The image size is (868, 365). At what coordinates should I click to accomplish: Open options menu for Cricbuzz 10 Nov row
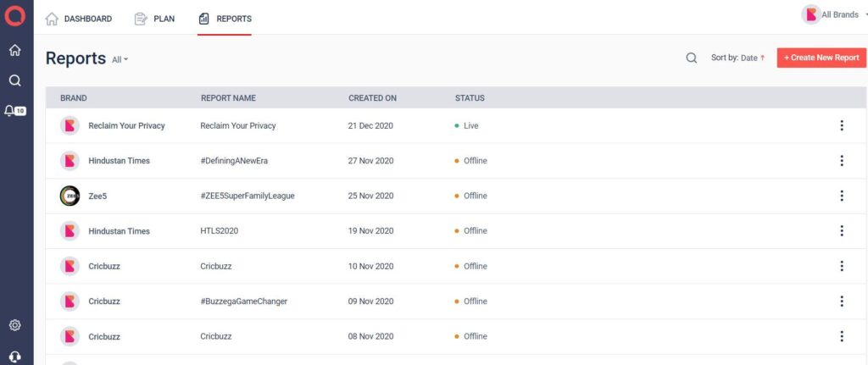click(842, 266)
